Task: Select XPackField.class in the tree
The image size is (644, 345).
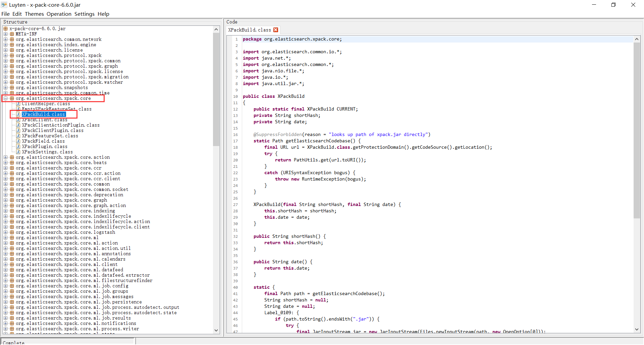Action: point(43,141)
